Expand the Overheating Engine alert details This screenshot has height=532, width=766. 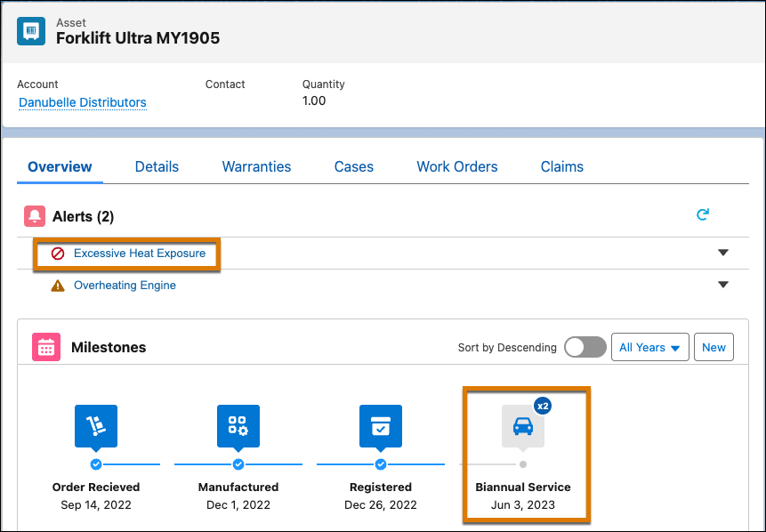pyautogui.click(x=722, y=285)
